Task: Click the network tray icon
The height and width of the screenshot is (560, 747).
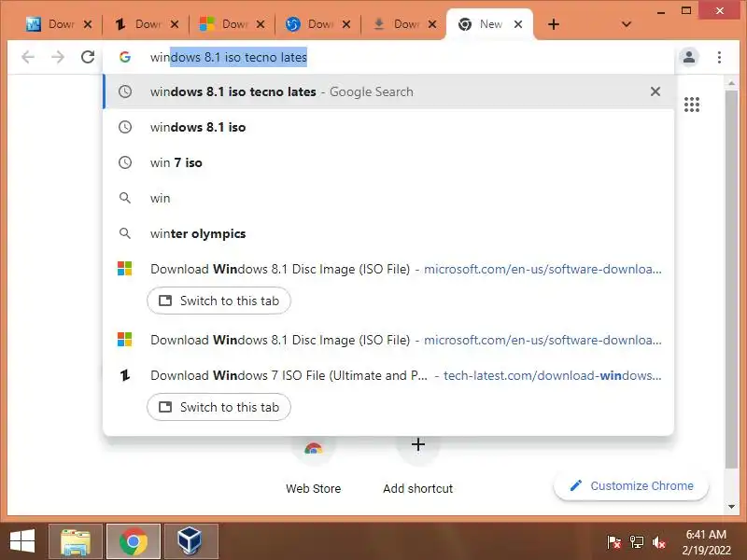Action: tap(637, 542)
